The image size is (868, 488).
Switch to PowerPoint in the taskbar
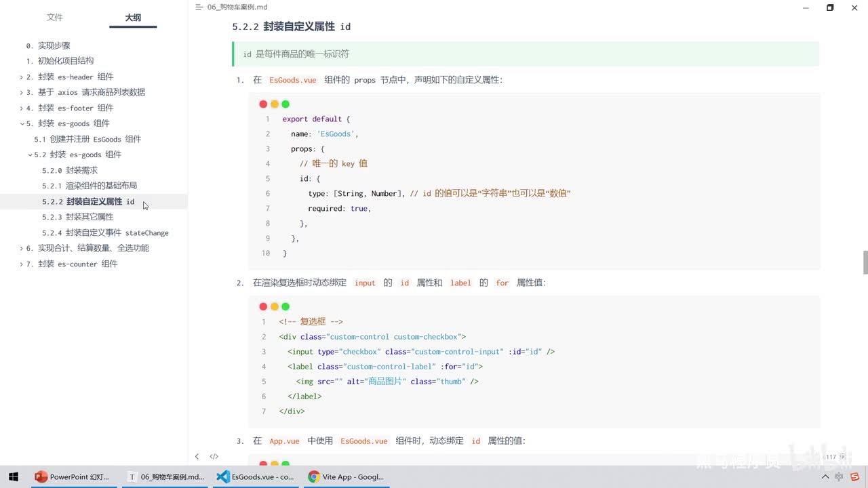click(x=72, y=476)
